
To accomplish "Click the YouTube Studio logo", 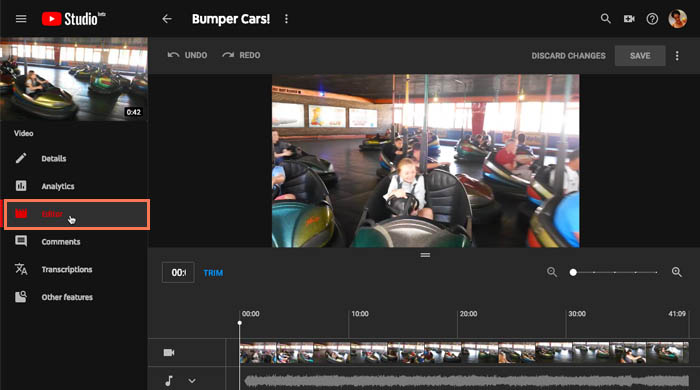I will 74,19.
